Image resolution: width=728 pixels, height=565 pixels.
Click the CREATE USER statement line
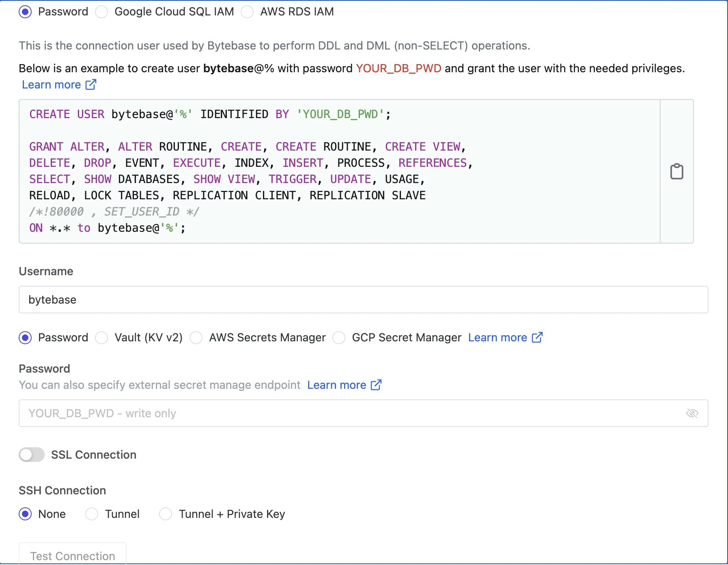(210, 114)
